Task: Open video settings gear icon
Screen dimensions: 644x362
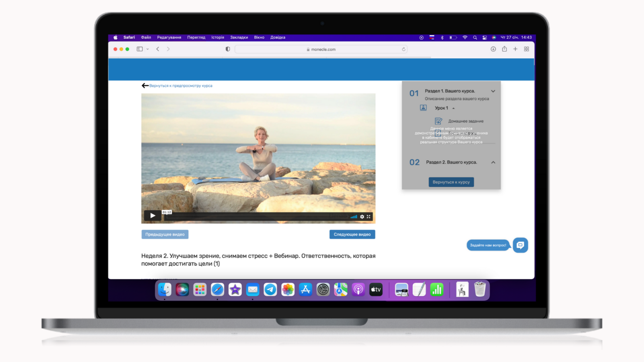Action: coord(362,217)
